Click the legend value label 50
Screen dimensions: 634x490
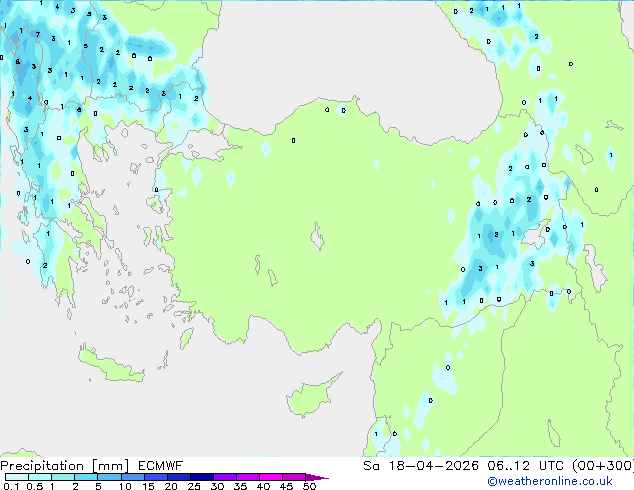(x=310, y=486)
